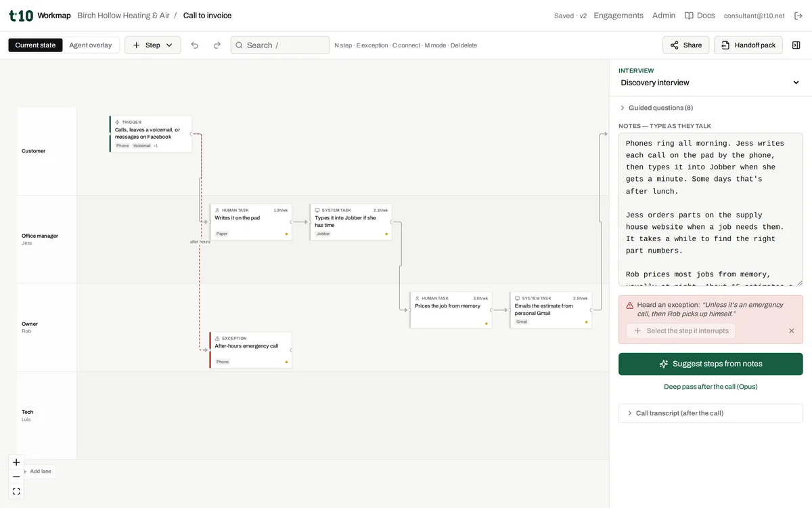This screenshot has height=508, width=812.
Task: Expand Call transcript (after the call)
Action: tap(710, 413)
